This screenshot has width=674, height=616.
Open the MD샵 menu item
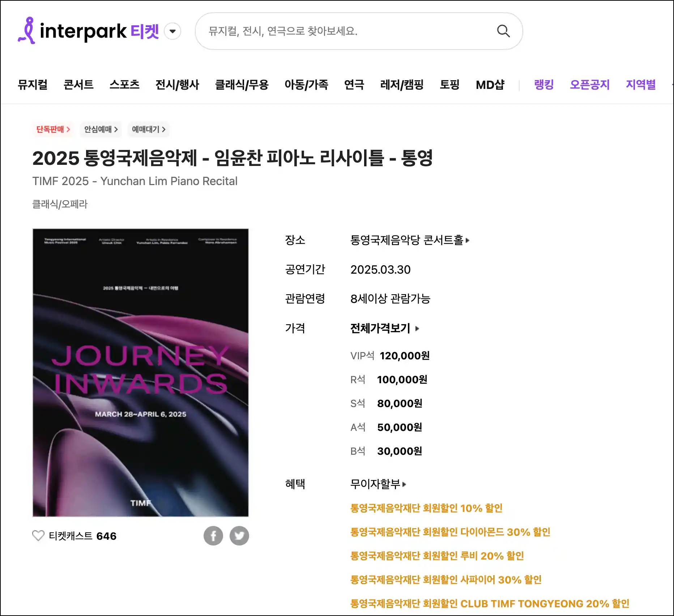pyautogui.click(x=490, y=85)
